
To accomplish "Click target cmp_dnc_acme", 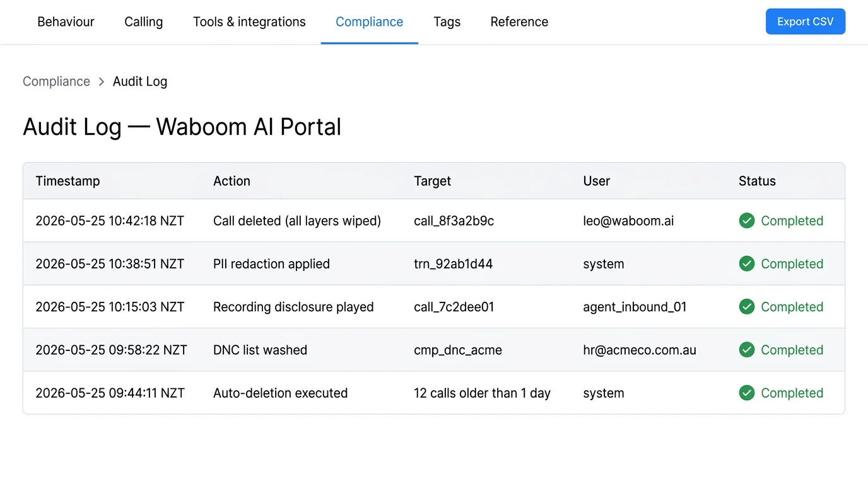I will click(x=458, y=350).
